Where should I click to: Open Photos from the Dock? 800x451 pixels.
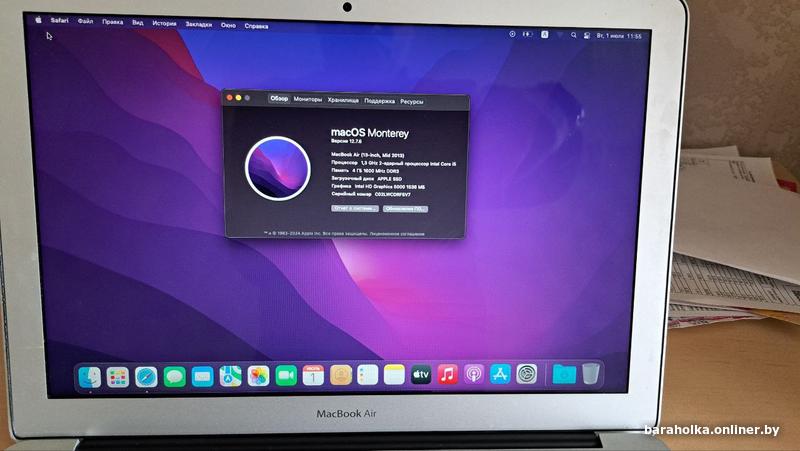pyautogui.click(x=258, y=376)
